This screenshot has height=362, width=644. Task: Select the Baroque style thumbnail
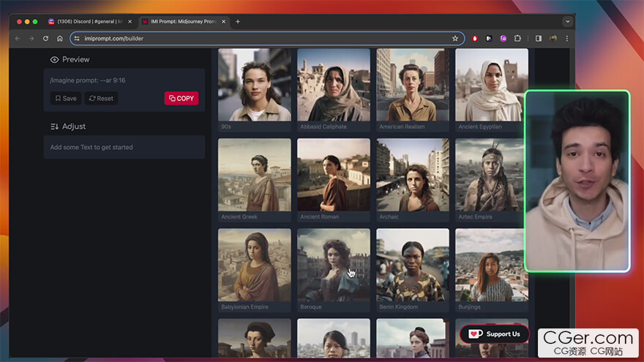[x=334, y=265]
